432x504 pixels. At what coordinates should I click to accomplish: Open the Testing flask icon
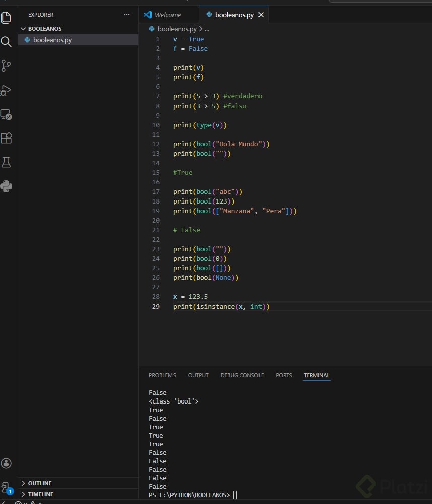tap(6, 162)
